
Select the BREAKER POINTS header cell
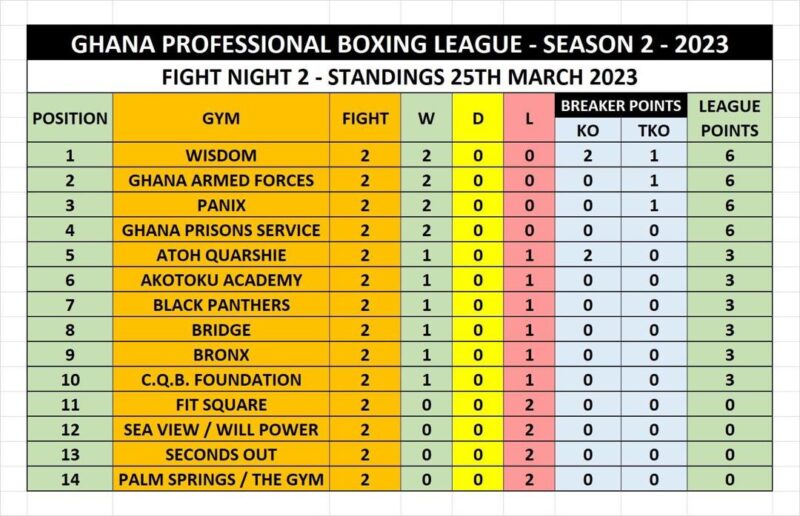pos(619,106)
